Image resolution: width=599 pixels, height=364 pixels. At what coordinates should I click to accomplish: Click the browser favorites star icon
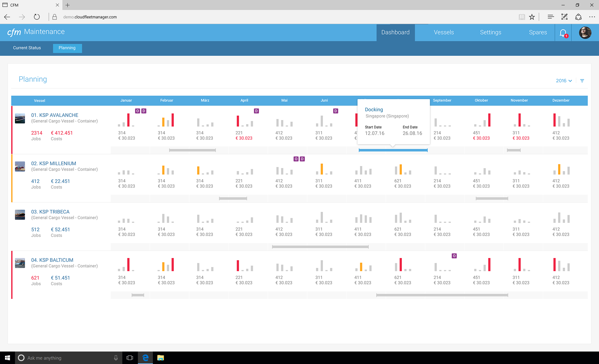(x=532, y=17)
